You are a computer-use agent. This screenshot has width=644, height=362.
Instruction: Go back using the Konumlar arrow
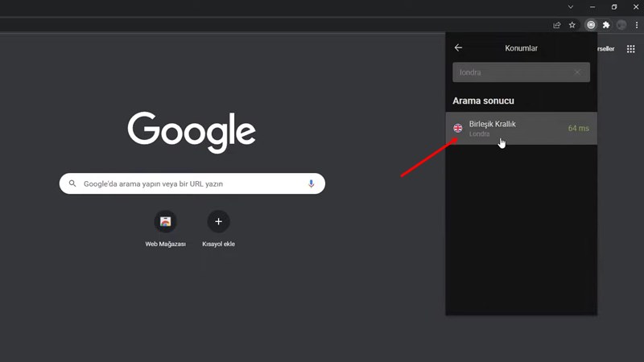coord(458,48)
